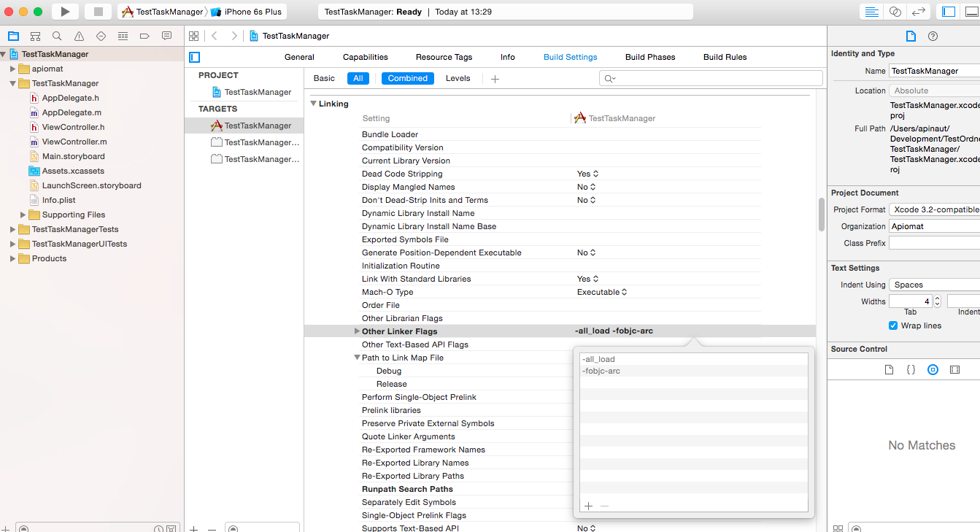Show the File Template library
Viewport: 980px width, 532px height.
889,370
